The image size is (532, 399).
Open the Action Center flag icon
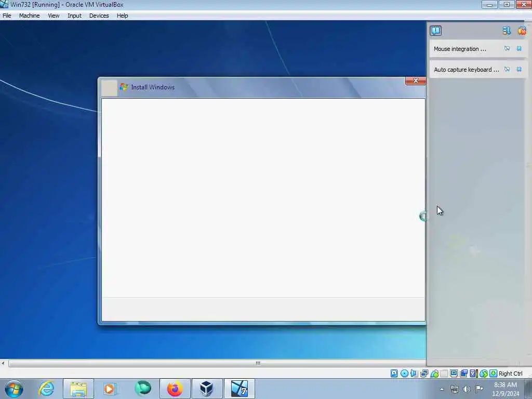479,389
